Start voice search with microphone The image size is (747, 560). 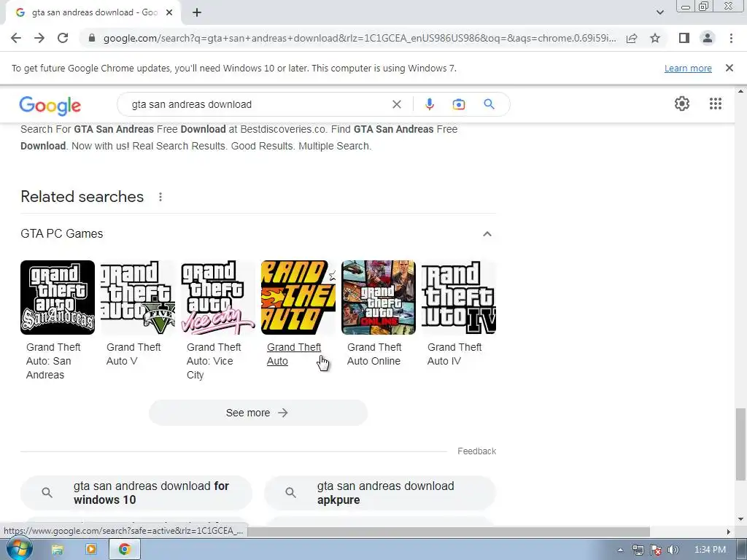pos(429,104)
